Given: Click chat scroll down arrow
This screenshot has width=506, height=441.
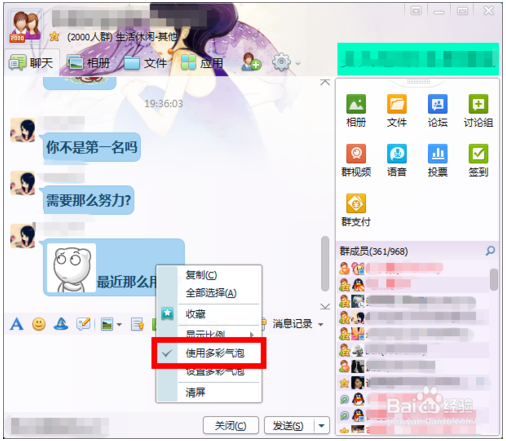Looking at the screenshot, I should [325, 306].
